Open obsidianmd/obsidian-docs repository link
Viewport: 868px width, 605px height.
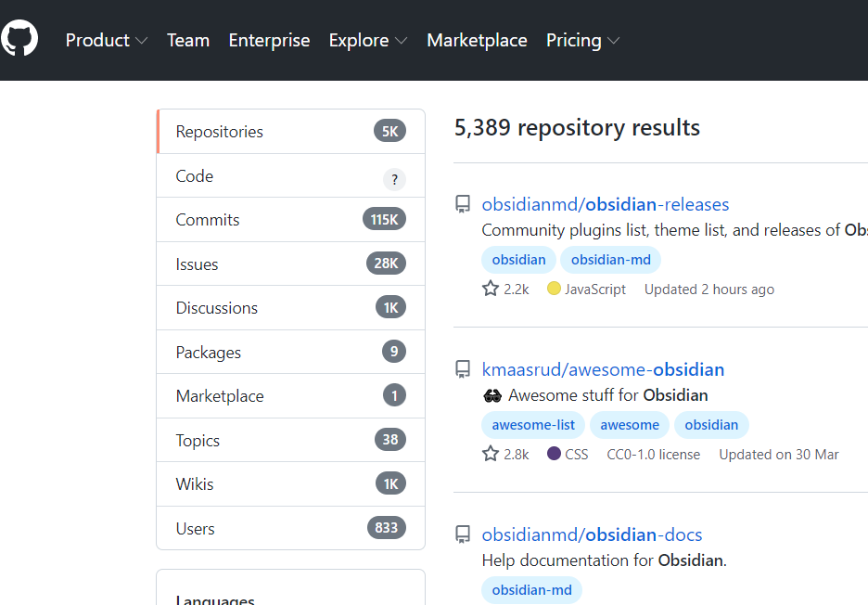tap(592, 534)
